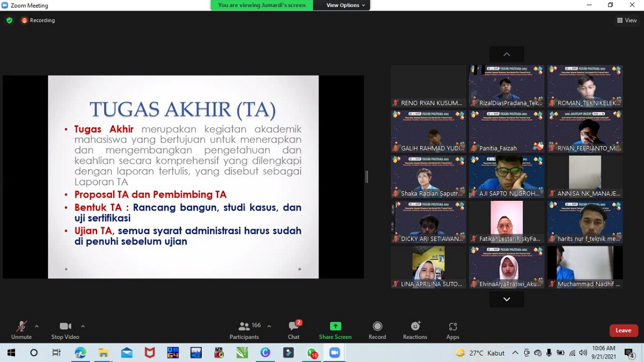Open the View layout menu
Viewport: 644px width, 362px height.
627,20
